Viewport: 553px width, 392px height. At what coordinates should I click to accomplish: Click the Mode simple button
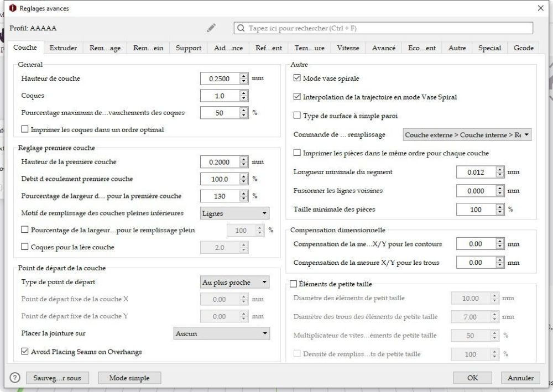129,378
